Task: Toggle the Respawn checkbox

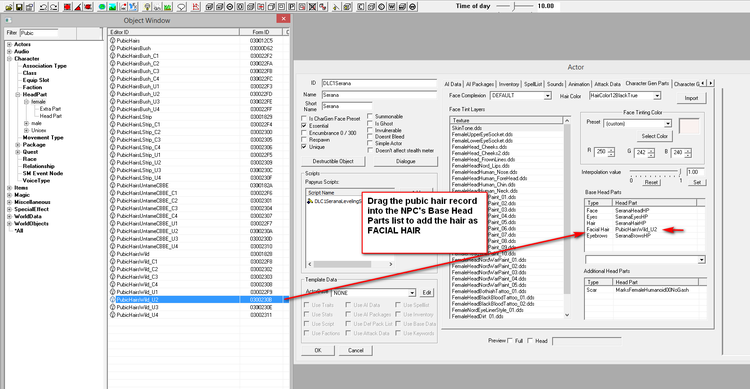Action: click(x=304, y=140)
